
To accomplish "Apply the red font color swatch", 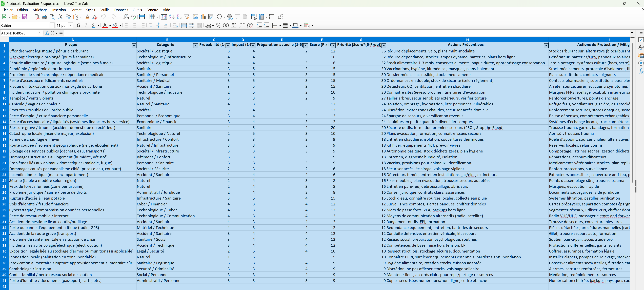I will (x=105, y=25).
